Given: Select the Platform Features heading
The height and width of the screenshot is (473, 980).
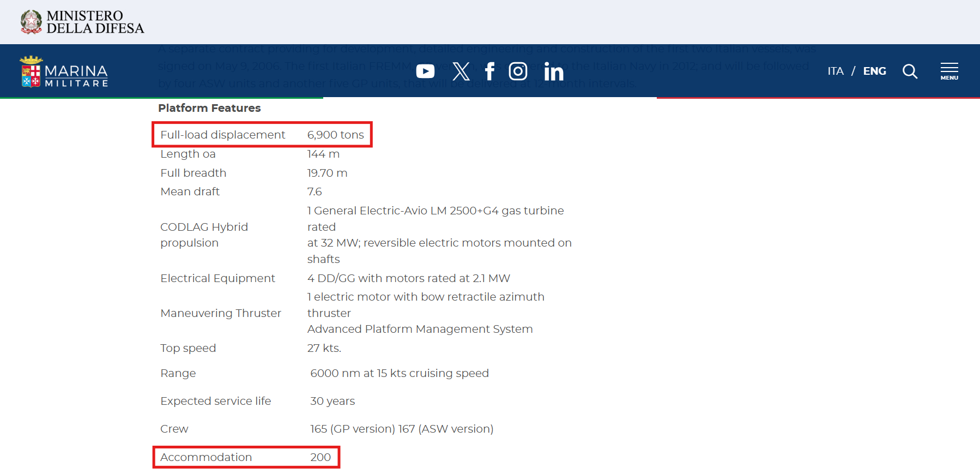Looking at the screenshot, I should 209,108.
